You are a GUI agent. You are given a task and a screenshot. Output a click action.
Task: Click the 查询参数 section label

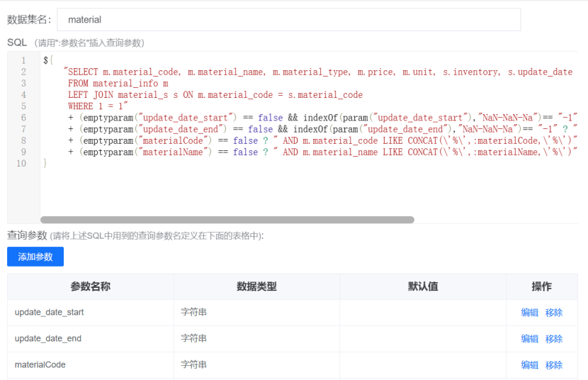[x=27, y=235]
